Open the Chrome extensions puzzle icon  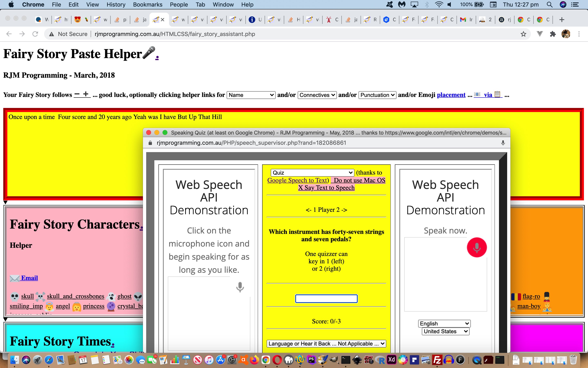(x=553, y=34)
